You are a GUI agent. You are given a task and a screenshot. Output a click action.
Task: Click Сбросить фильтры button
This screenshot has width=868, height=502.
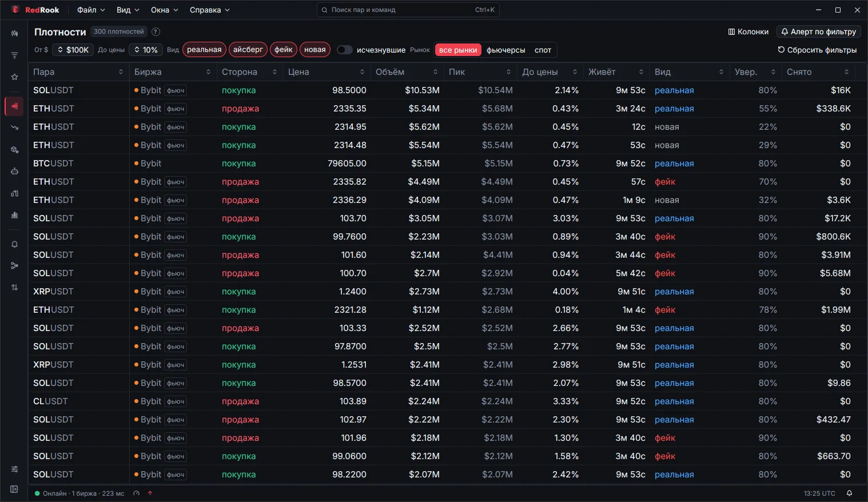[817, 50]
